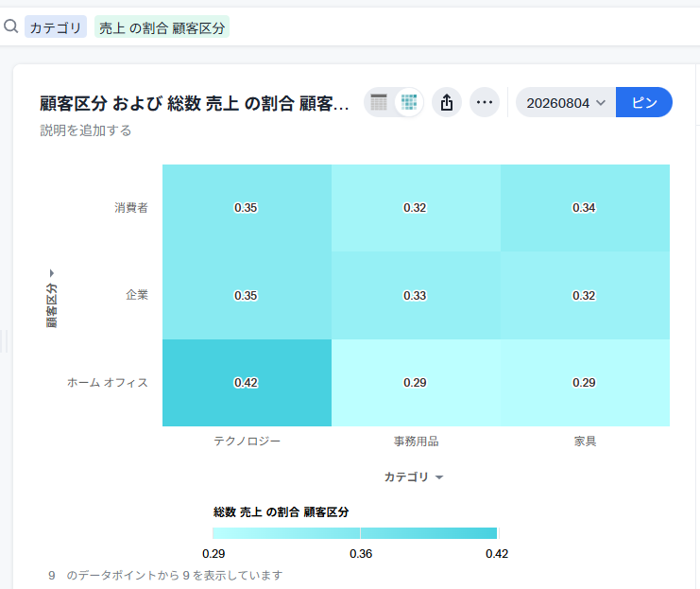Select heatmap cell 0.34 消費者 家具
This screenshot has width=700, height=589.
coord(585,208)
